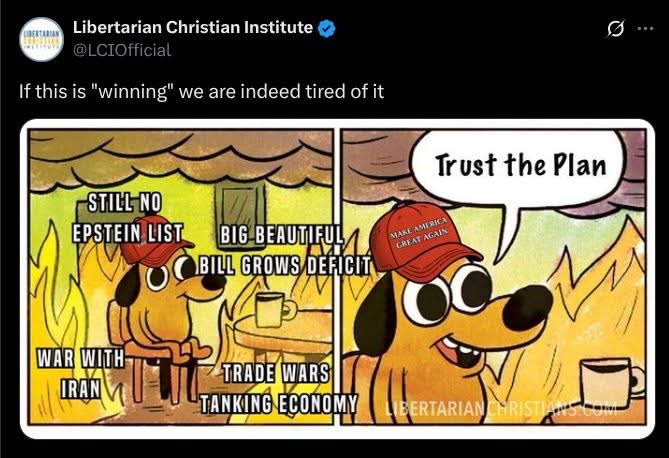
Task: Click the "War With Iran" caption
Action: (x=80, y=373)
